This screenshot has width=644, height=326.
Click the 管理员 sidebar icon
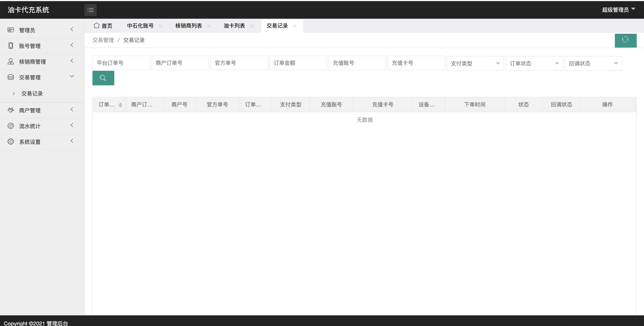click(11, 30)
